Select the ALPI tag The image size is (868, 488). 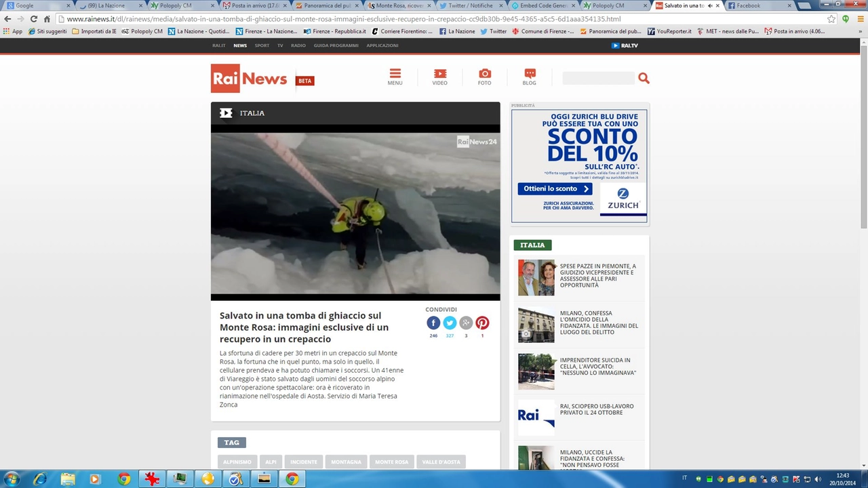point(271,462)
